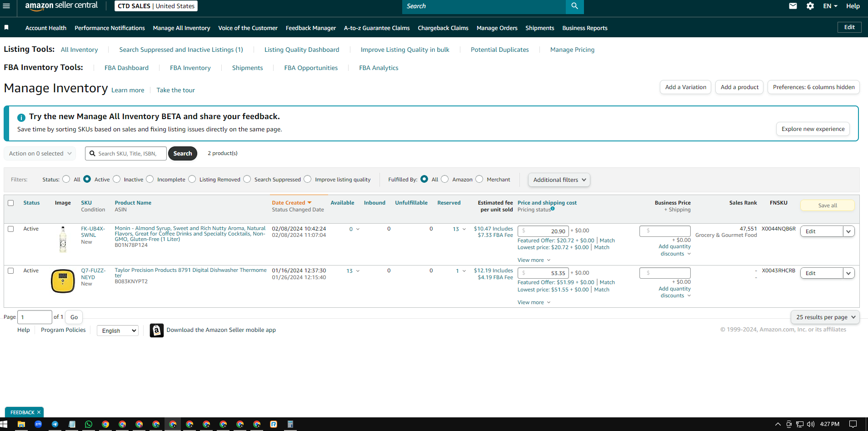Expand the Reserved 13 chevron in the Monin row
This screenshot has width=868, height=431.
464,229
